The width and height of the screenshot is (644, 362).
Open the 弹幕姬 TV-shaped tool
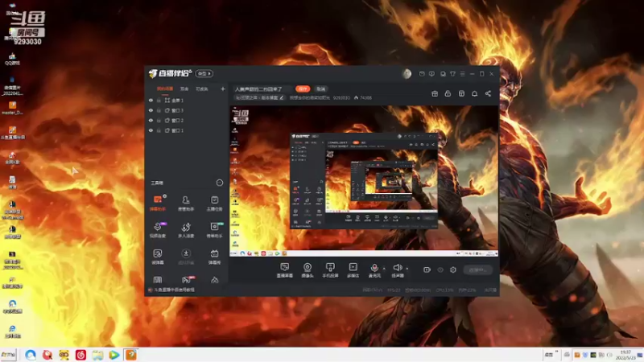click(214, 257)
